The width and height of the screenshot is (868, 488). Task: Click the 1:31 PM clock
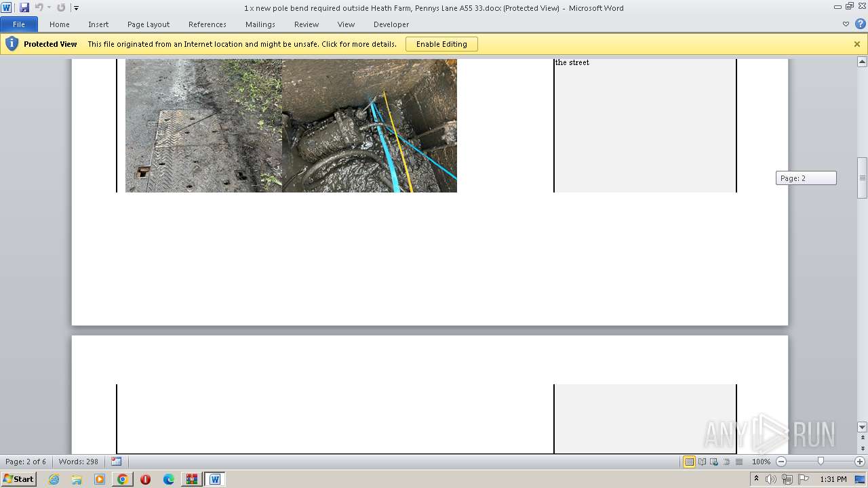pos(833,479)
